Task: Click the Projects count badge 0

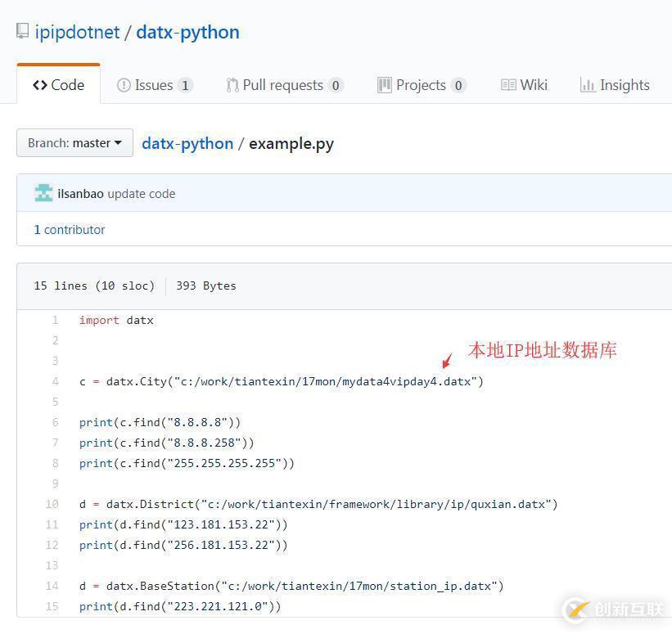Action: 458,86
